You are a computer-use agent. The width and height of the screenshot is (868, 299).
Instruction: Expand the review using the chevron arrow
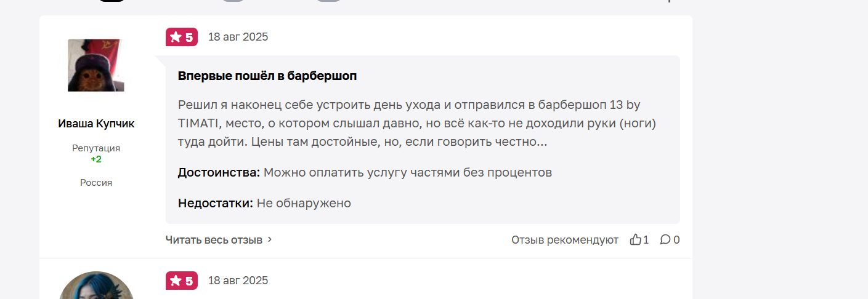pyautogui.click(x=269, y=240)
